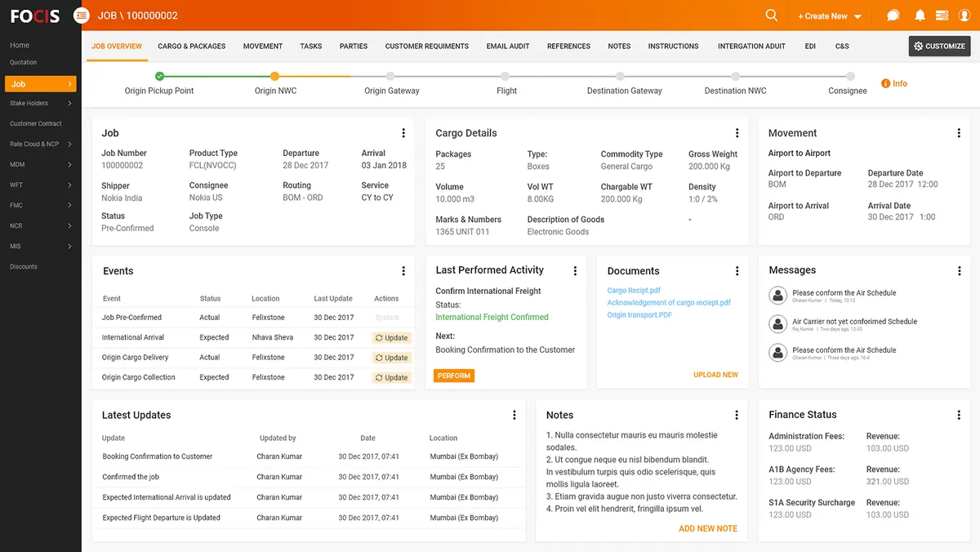Click the Customize button

coord(939,47)
